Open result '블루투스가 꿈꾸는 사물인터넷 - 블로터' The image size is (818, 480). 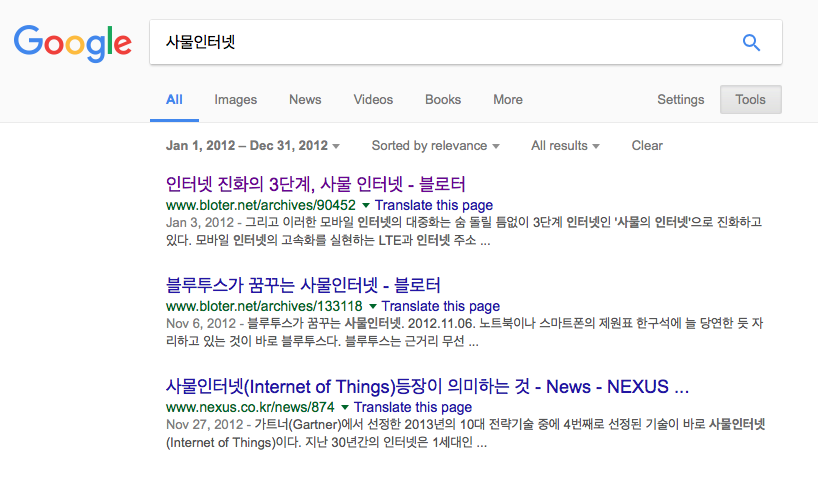[x=303, y=285]
